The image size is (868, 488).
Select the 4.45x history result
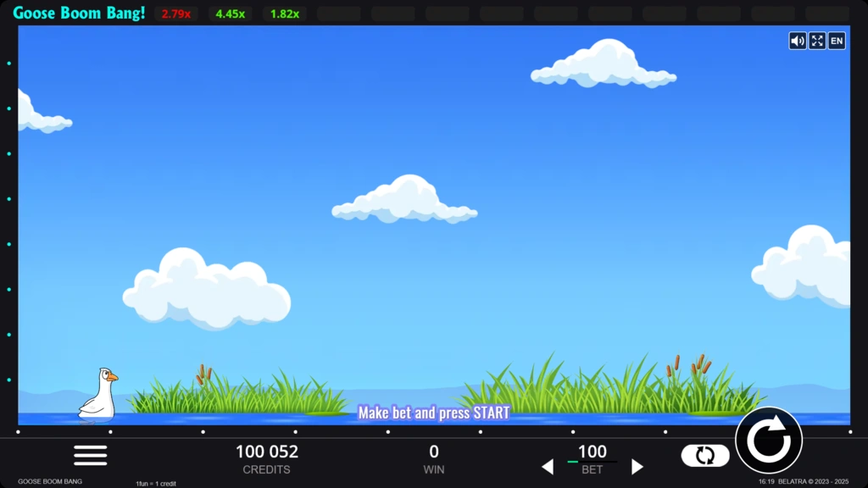(230, 14)
